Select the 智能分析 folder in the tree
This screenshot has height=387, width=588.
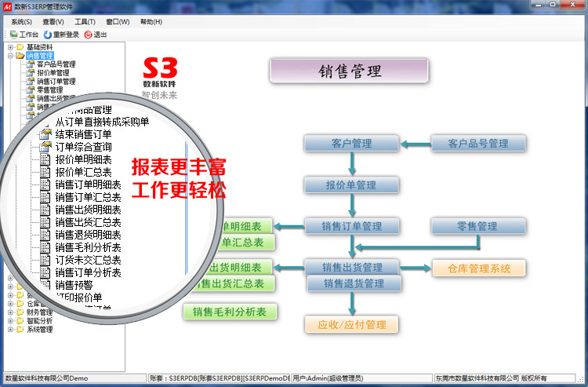(39, 321)
